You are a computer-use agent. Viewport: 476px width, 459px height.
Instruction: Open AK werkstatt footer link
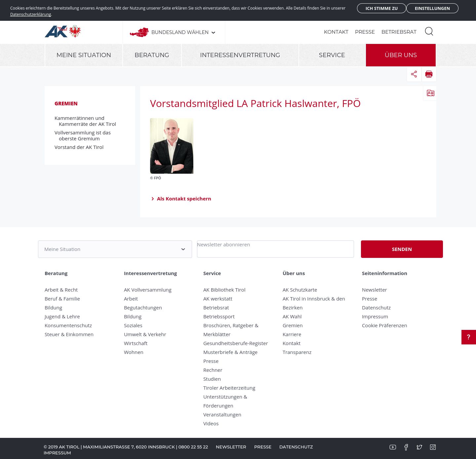pos(218,299)
